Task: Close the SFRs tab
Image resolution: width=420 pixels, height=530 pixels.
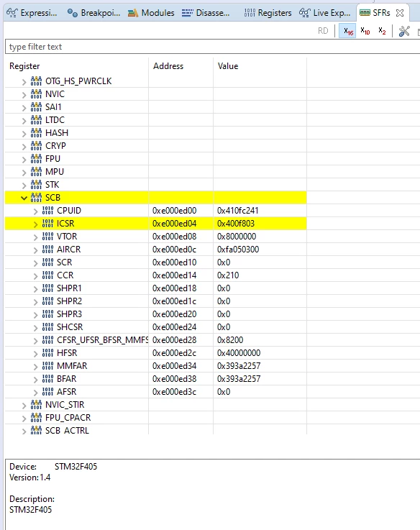Action: pos(400,13)
